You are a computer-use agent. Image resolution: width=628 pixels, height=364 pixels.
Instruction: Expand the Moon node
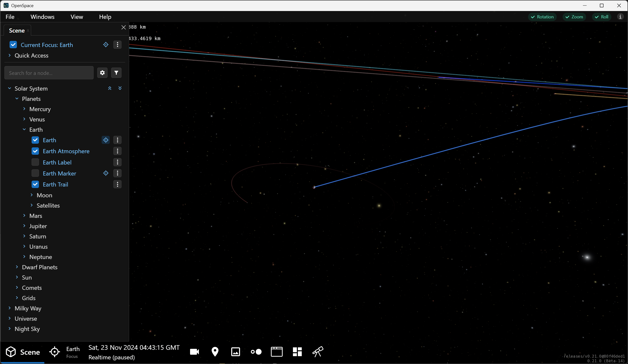tap(32, 195)
